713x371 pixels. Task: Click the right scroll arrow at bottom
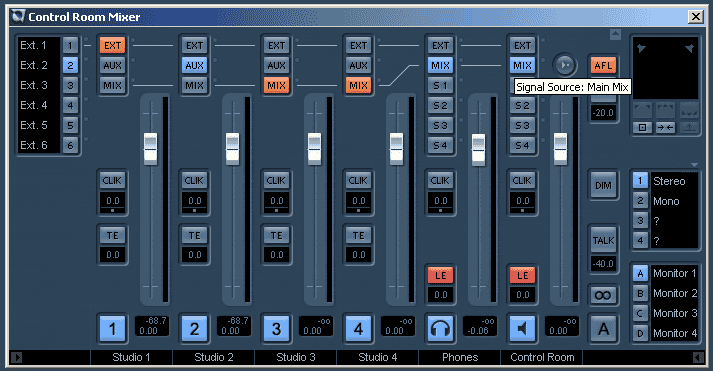click(698, 357)
